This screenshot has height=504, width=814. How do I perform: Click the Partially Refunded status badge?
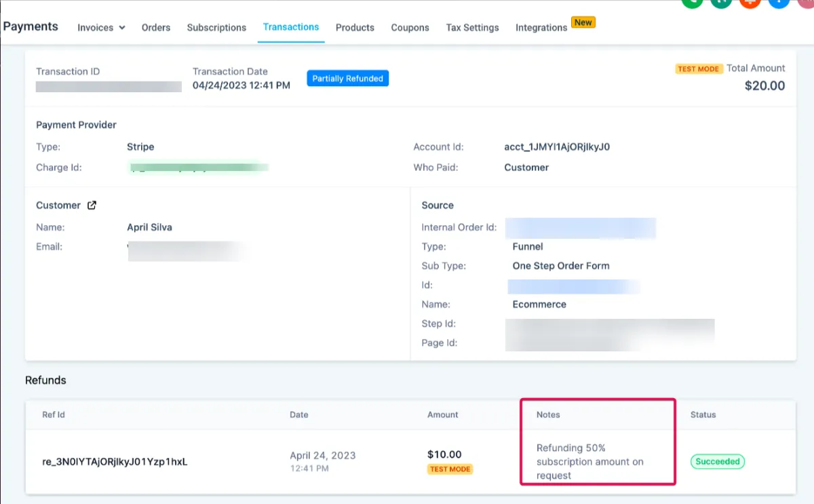tap(347, 79)
